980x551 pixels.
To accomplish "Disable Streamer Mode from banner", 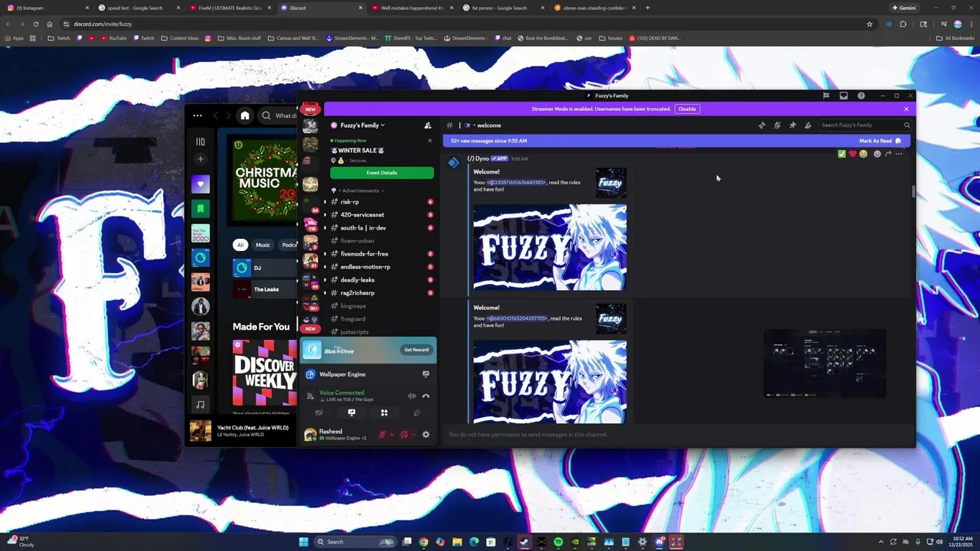I will click(x=687, y=109).
